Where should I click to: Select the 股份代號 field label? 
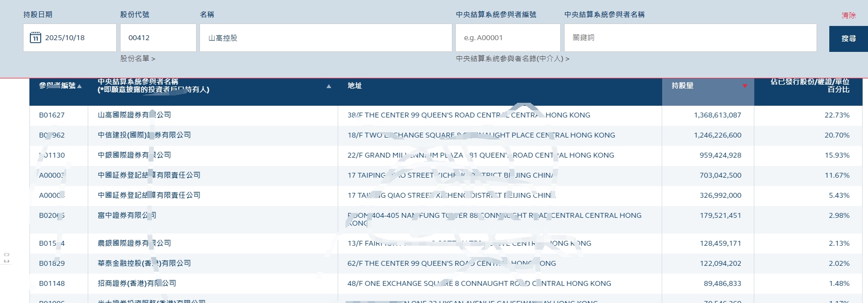135,15
